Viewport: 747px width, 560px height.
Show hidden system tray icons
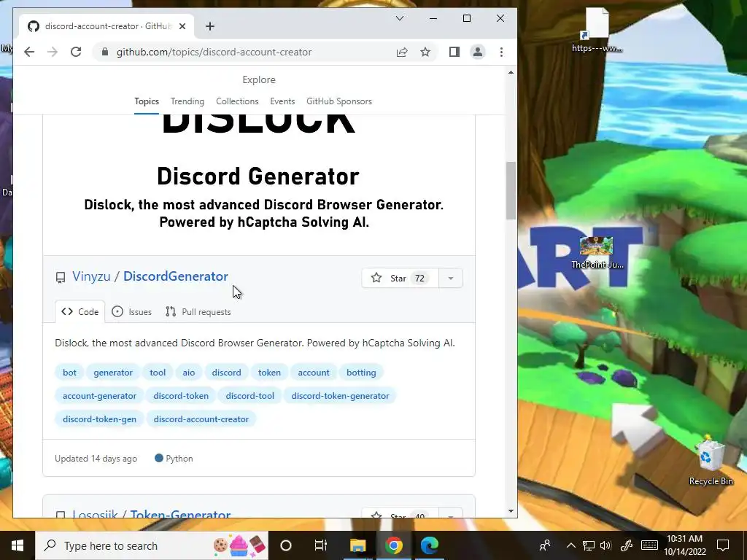[570, 545]
